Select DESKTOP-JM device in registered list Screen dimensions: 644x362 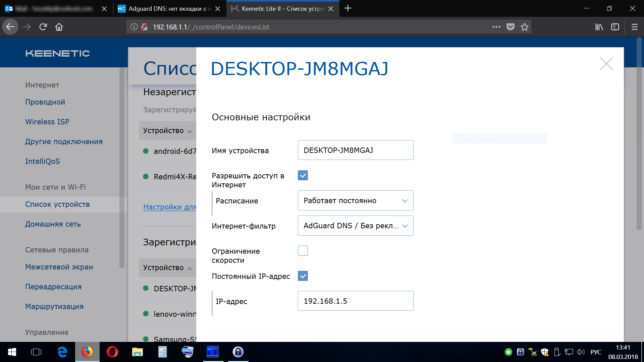click(x=167, y=289)
